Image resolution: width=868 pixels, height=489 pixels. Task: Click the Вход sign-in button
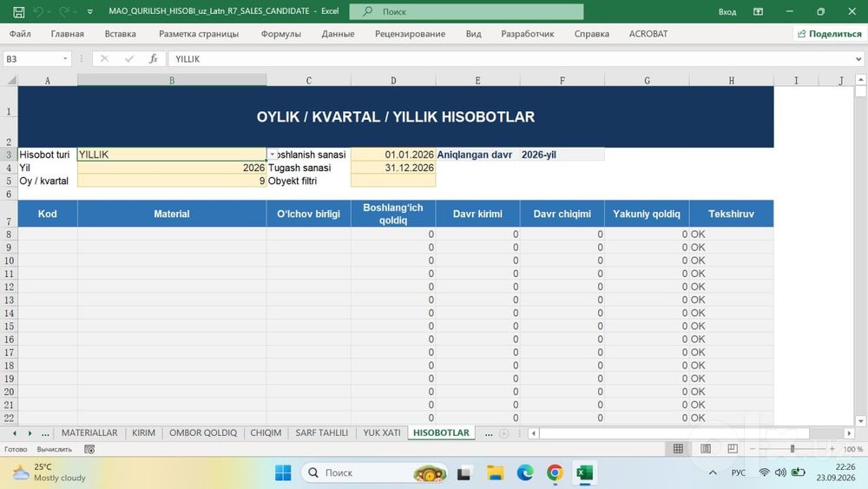(x=727, y=11)
